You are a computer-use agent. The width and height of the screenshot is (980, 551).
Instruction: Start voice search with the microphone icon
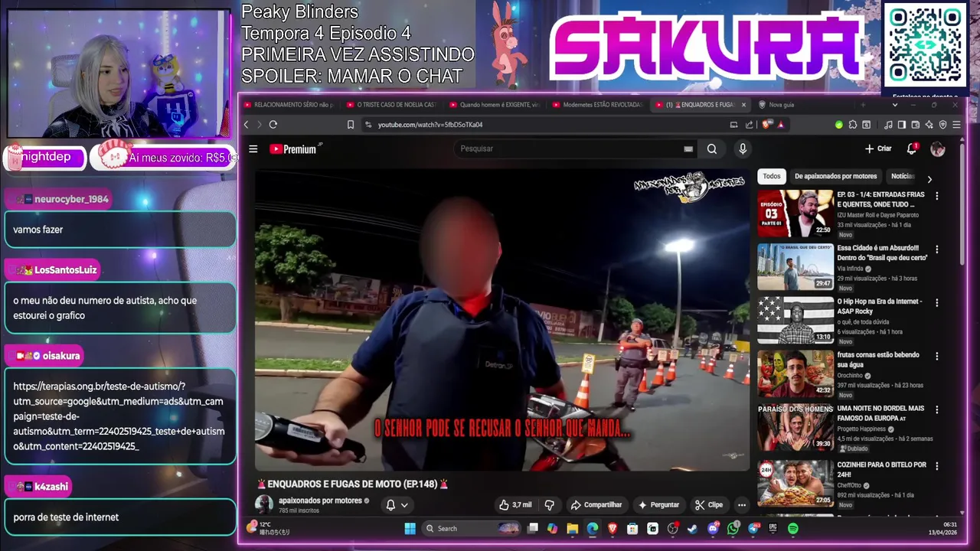pyautogui.click(x=742, y=149)
